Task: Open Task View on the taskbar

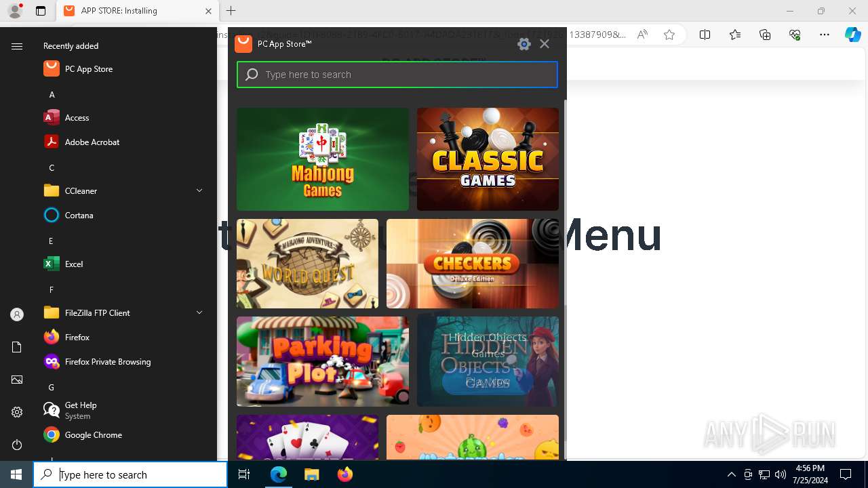Action: point(244,474)
